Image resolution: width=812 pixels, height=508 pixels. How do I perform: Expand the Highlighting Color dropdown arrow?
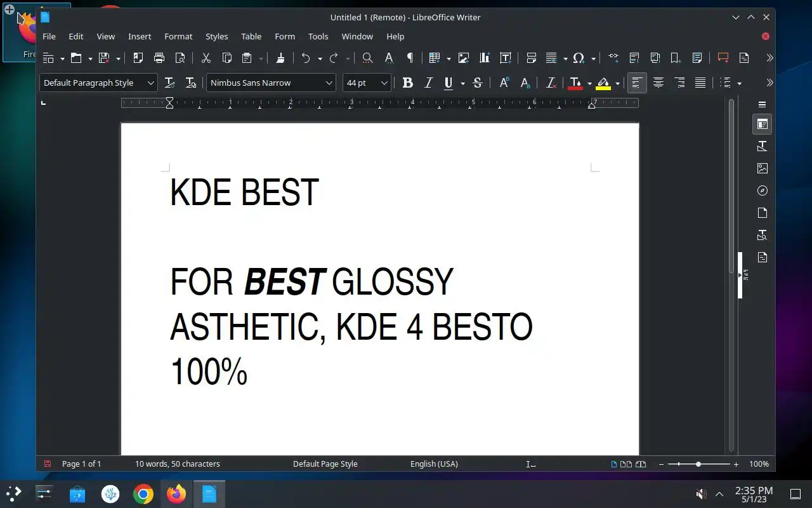(617, 83)
